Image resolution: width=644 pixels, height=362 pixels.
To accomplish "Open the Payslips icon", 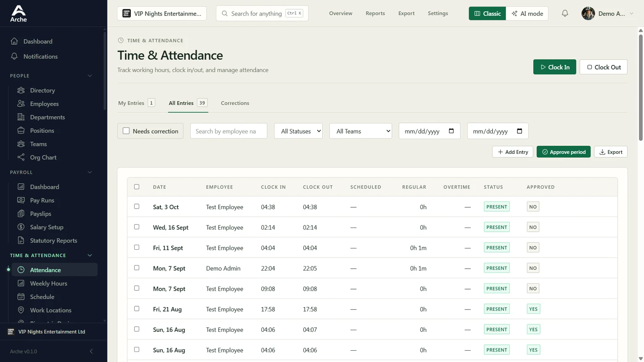I will [x=21, y=214].
